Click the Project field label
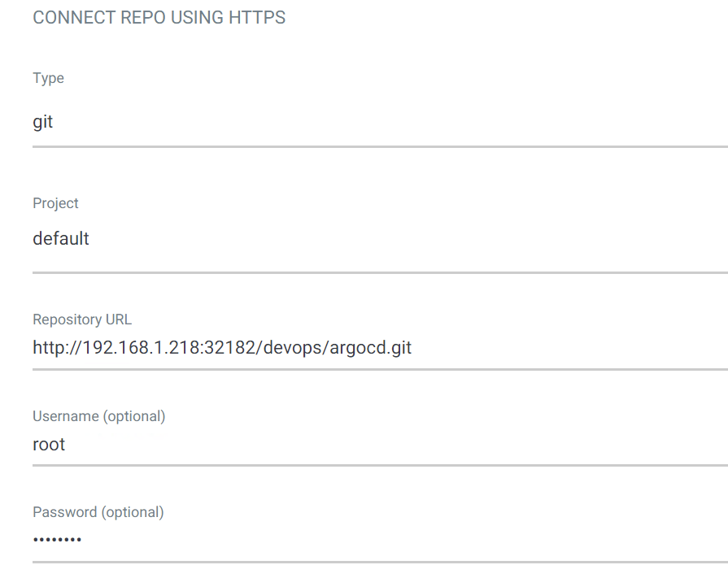The image size is (728, 565). coord(55,203)
